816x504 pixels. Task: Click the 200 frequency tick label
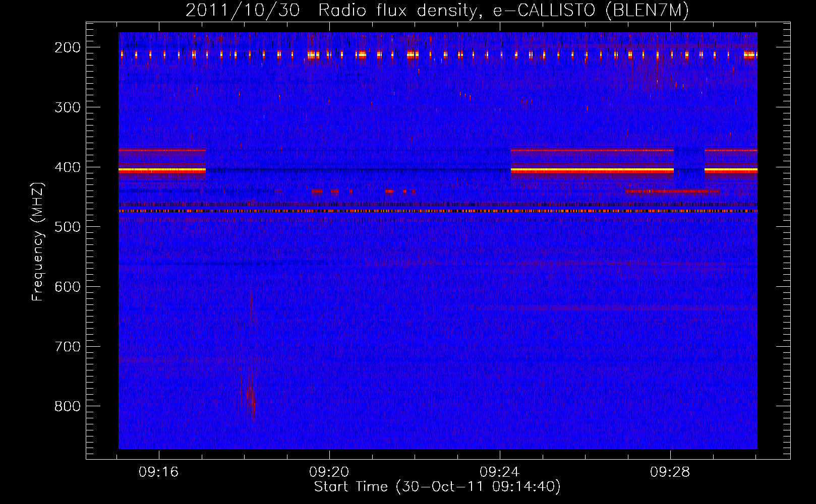point(68,47)
